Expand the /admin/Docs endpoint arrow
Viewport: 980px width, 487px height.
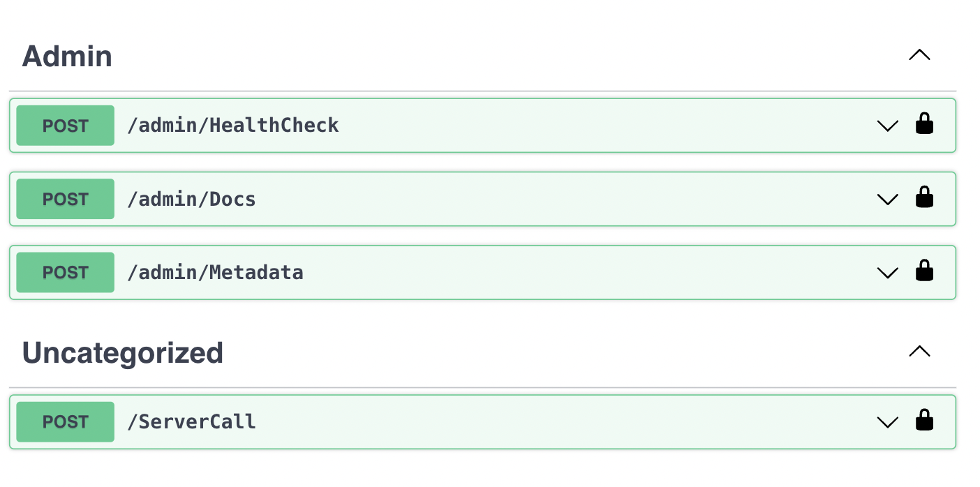(x=887, y=199)
